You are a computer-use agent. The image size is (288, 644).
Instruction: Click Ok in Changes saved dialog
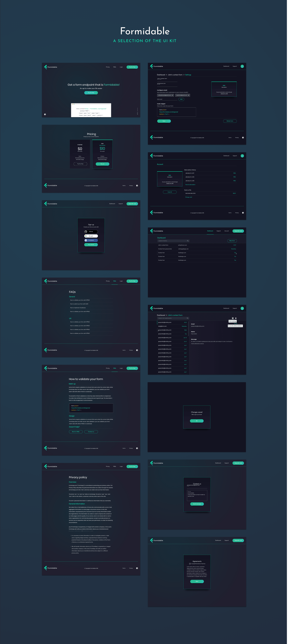(x=197, y=421)
